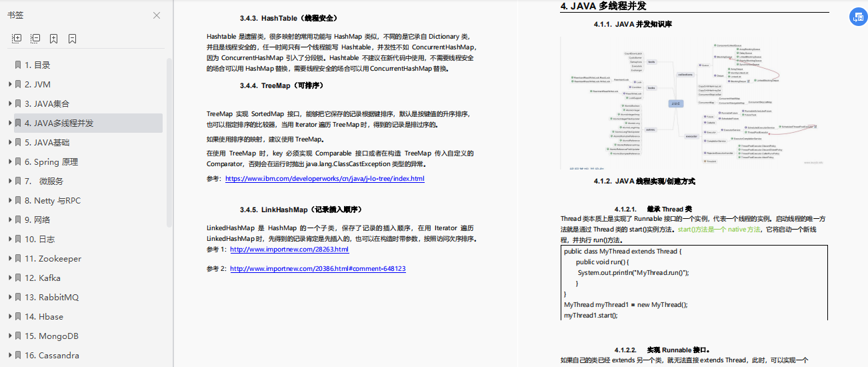The width and height of the screenshot is (868, 367).
Task: Expand the 3. JAVA集合 bookmark arrow
Action: [10, 103]
